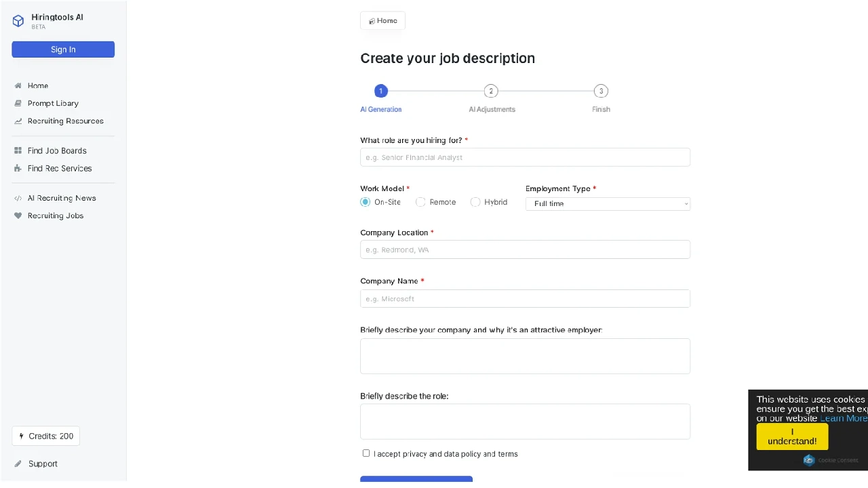The image size is (868, 488).
Task: Click the Home button above the title
Action: pyautogui.click(x=382, y=21)
